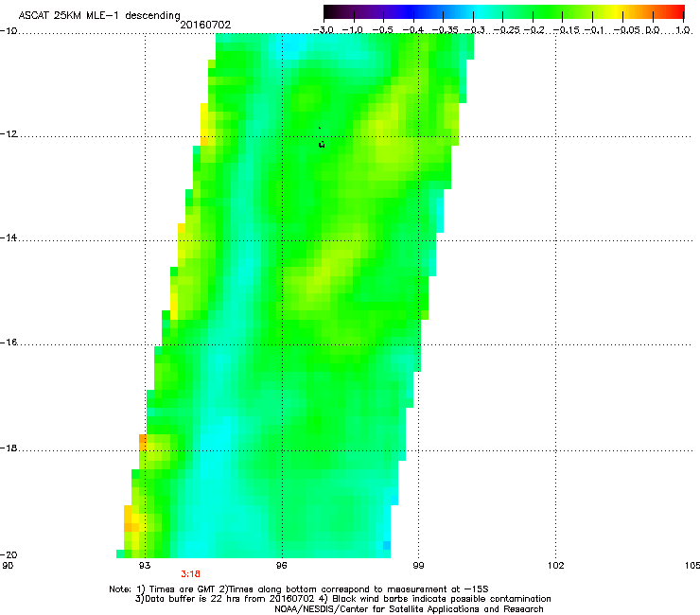Click the NOAA/NESDIS credit line
700x615 pixels.
[x=409, y=609]
